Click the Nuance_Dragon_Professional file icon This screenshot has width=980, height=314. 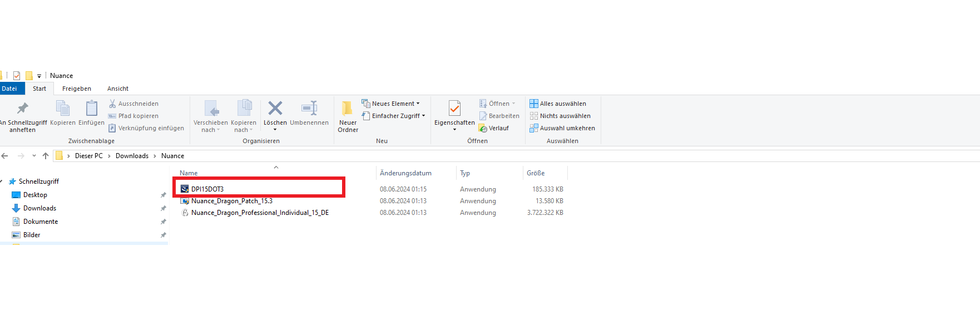pos(185,213)
